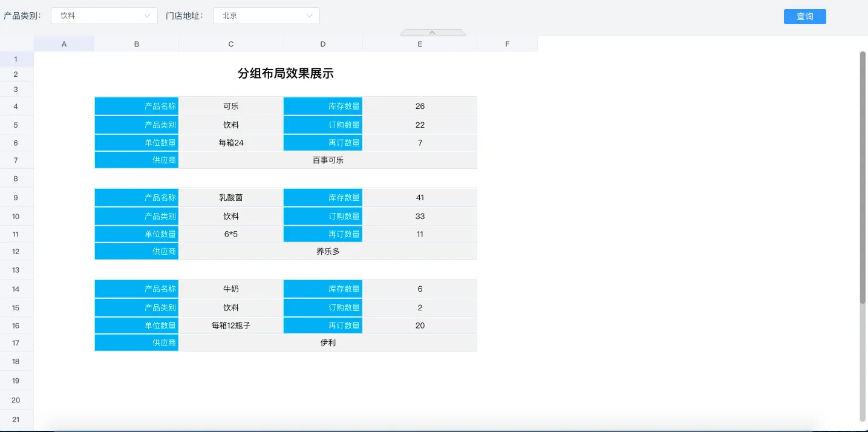Select column E header
This screenshot has height=432, width=868.
[419, 44]
